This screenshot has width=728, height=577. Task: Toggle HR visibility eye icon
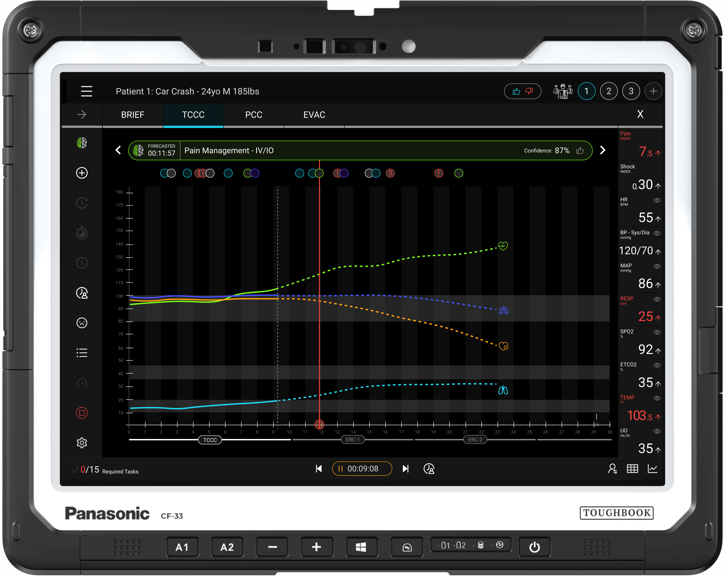click(657, 200)
